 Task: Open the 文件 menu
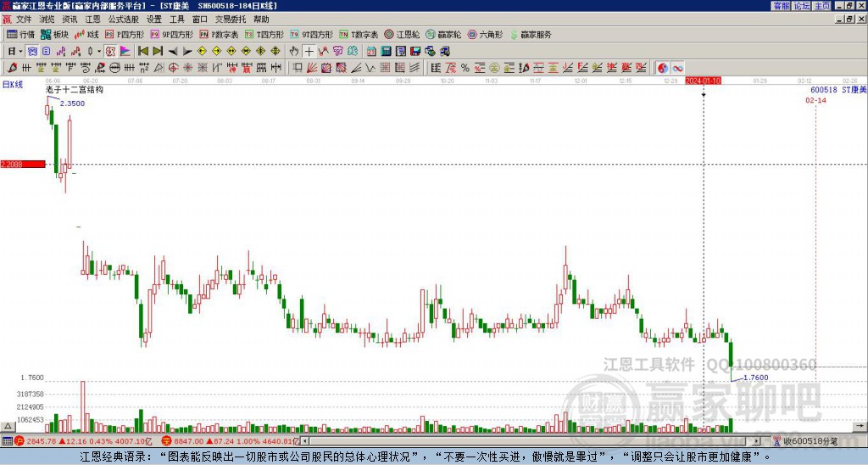[x=24, y=20]
